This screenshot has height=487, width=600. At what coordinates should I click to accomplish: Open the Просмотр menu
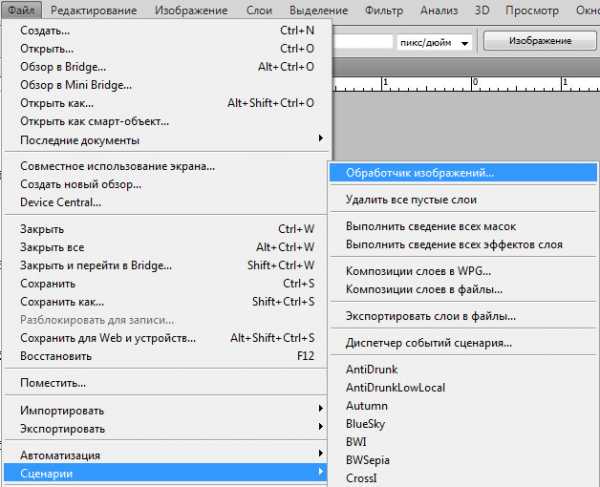pyautogui.click(x=532, y=10)
